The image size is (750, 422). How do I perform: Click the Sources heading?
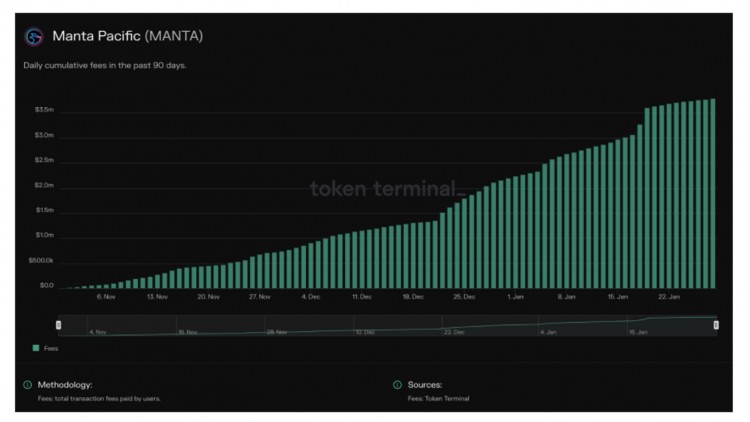point(425,385)
